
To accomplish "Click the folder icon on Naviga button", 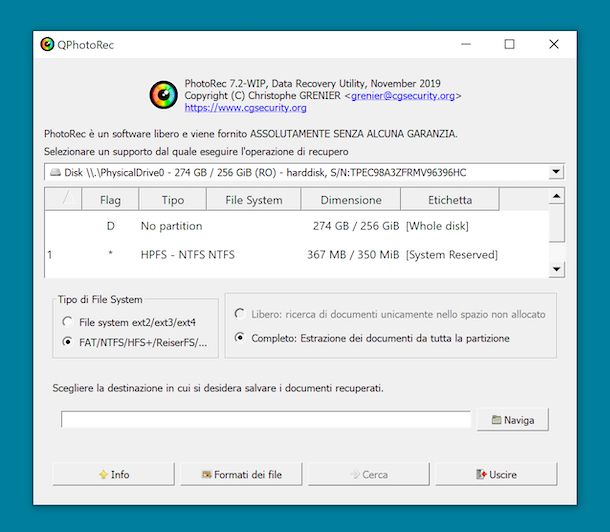I will point(496,420).
